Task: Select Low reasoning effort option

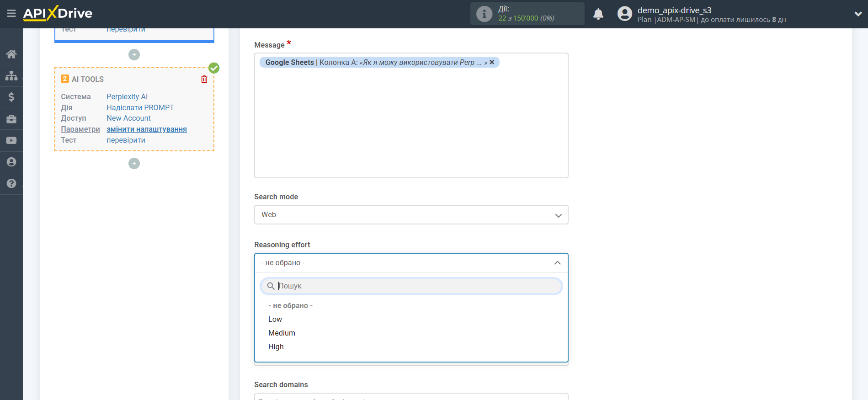Action: (x=275, y=319)
